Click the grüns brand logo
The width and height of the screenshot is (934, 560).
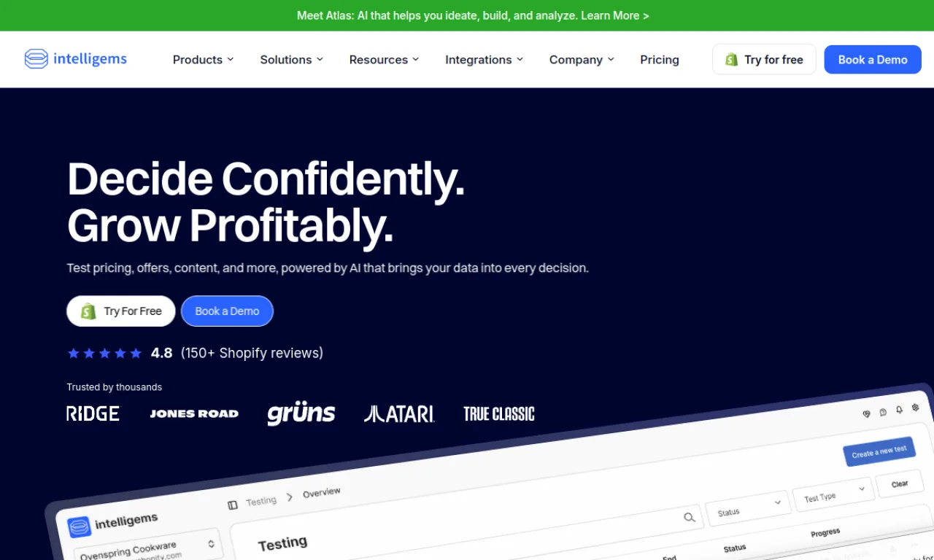(301, 413)
